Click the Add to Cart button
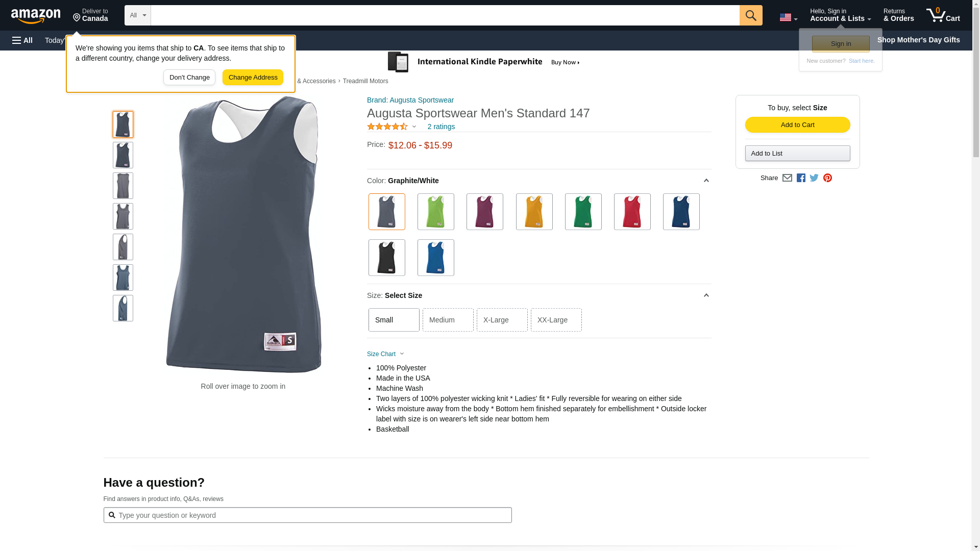The width and height of the screenshot is (980, 551). pos(797,125)
